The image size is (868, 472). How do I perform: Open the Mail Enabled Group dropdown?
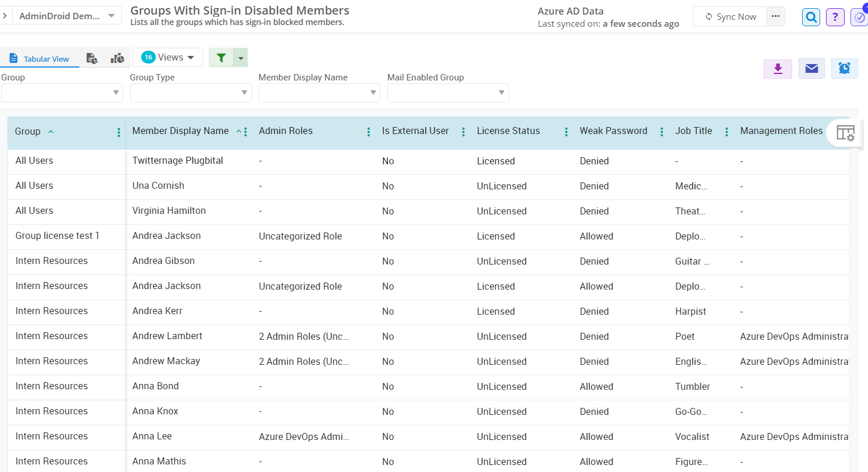(448, 93)
